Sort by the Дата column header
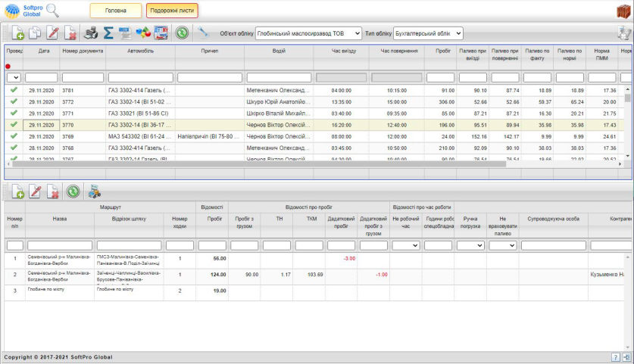This screenshot has height=364, width=634. tap(44, 51)
